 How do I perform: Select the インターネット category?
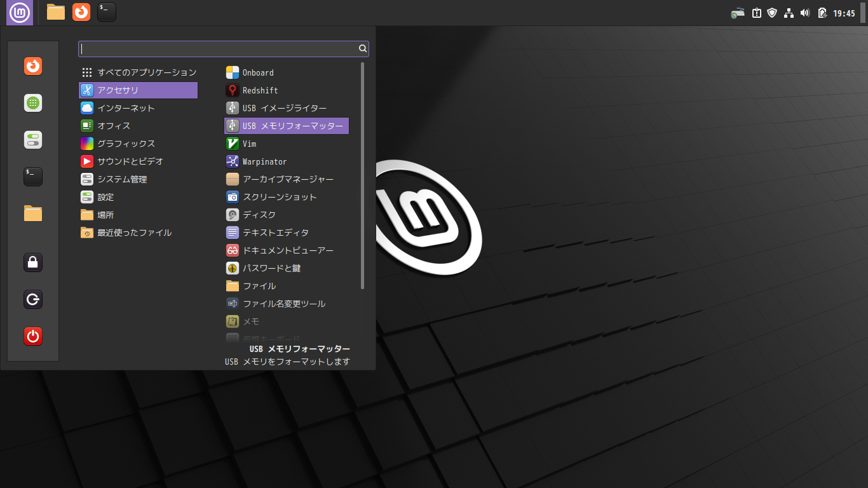pyautogui.click(x=139, y=108)
